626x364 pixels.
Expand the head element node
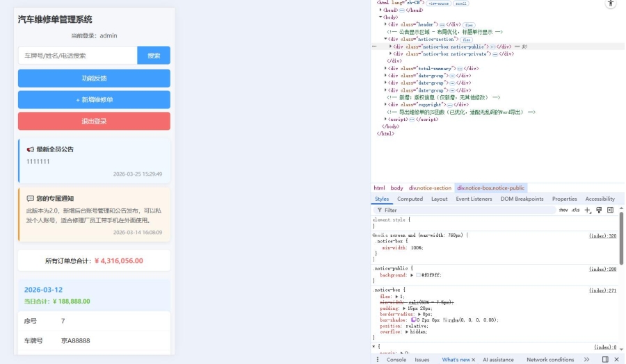click(x=380, y=10)
